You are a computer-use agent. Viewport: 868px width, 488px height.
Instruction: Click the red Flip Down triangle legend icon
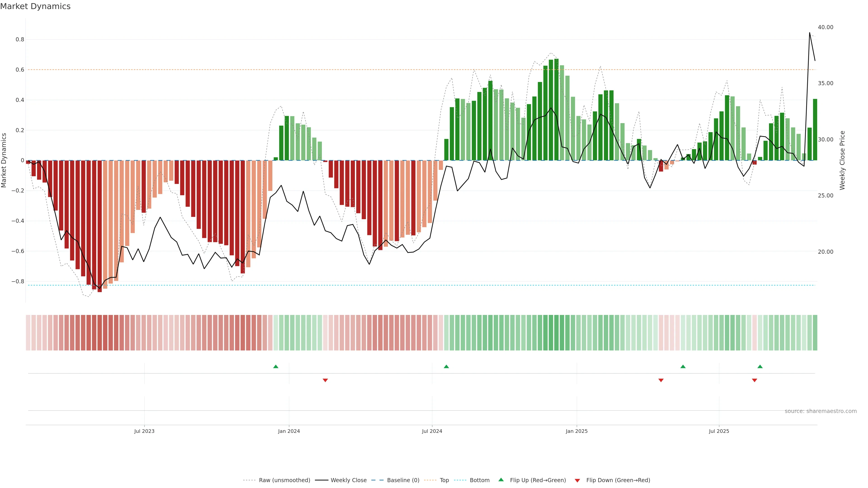click(577, 480)
